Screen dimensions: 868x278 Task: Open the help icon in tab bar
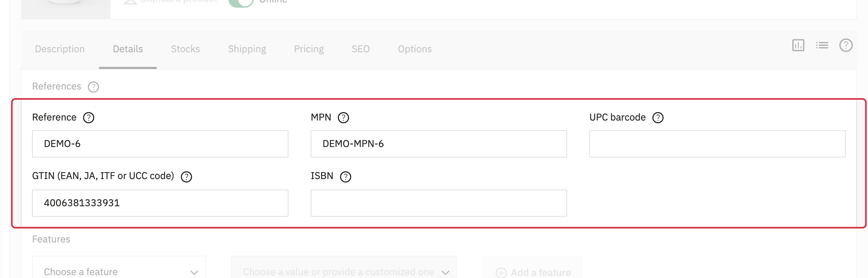(846, 45)
